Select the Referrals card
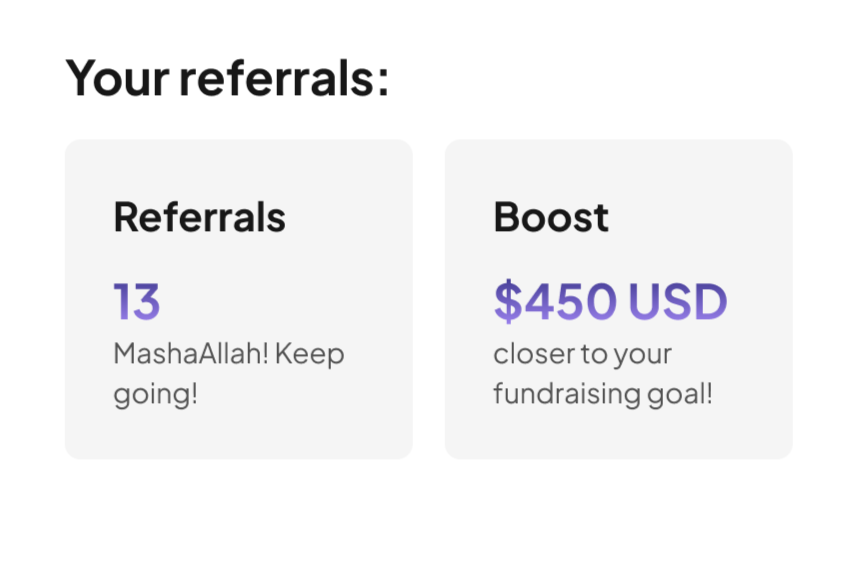This screenshot has width=857, height=564. [239, 299]
